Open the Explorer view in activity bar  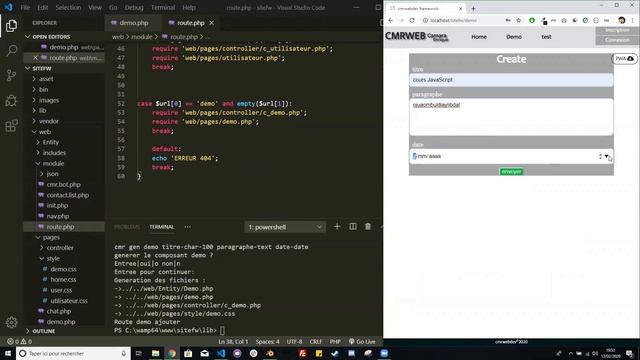point(11,26)
